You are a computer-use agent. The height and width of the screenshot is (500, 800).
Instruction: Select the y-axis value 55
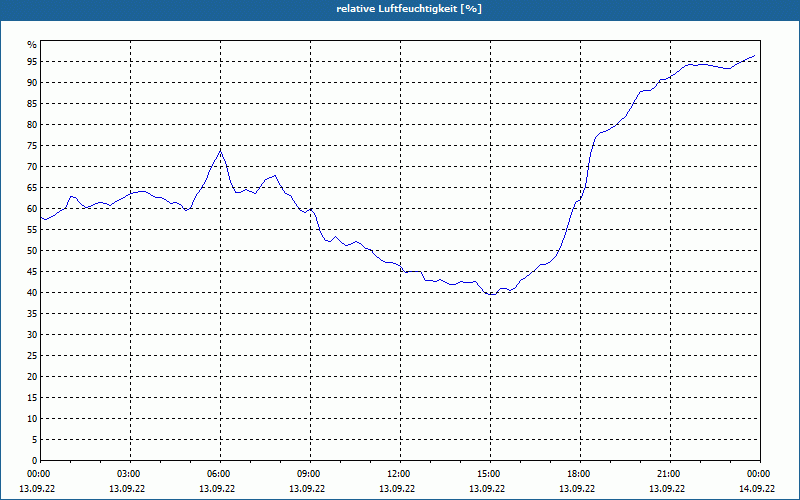pos(32,230)
